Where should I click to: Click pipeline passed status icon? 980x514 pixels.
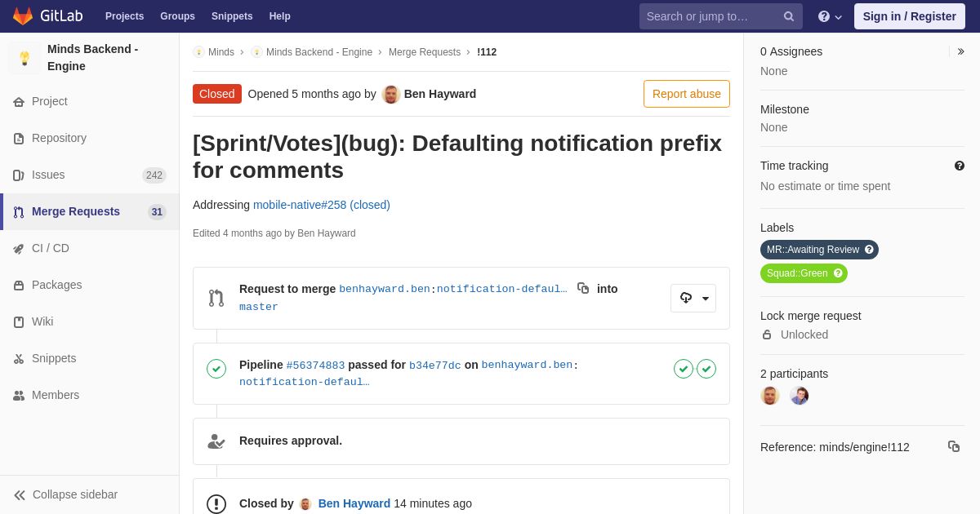(x=216, y=369)
